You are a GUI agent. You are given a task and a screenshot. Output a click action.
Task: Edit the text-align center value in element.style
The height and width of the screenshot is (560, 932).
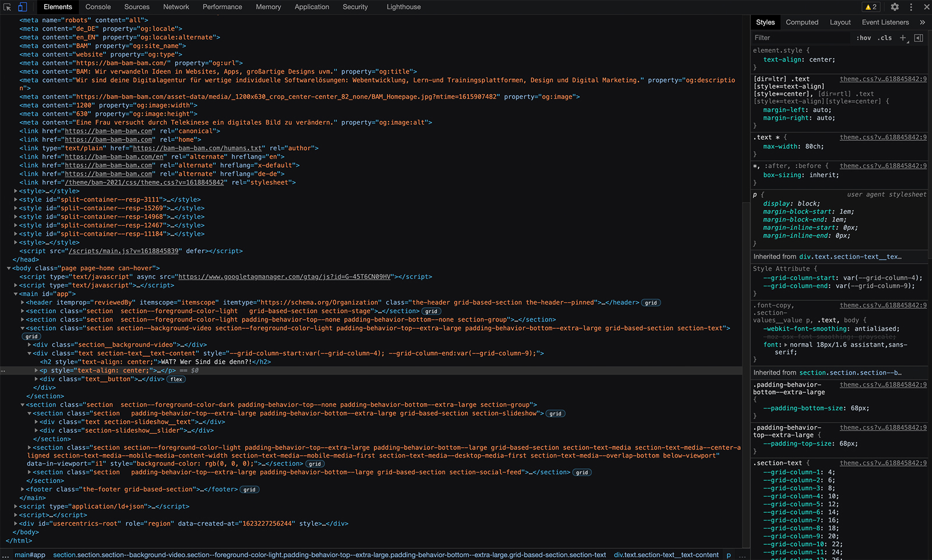[821, 60]
